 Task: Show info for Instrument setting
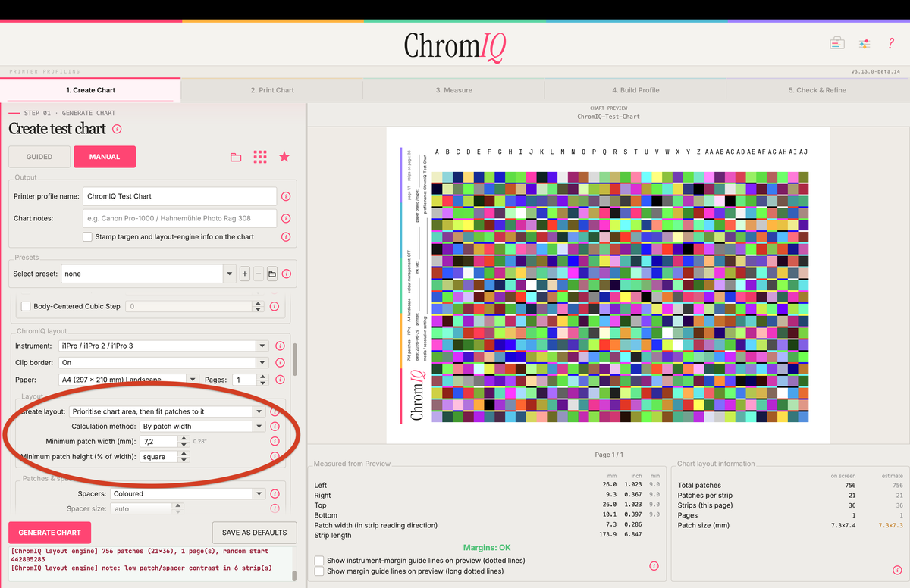click(x=280, y=346)
